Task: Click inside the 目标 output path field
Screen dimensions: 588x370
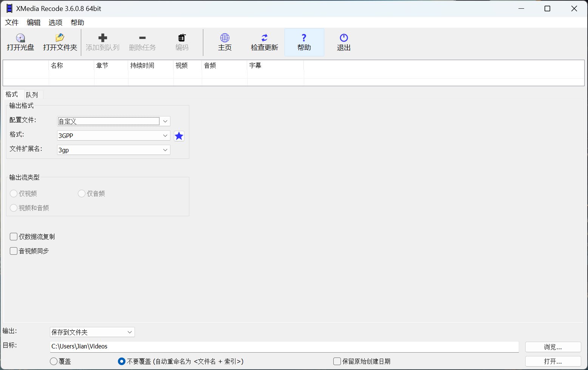Action: point(265,347)
